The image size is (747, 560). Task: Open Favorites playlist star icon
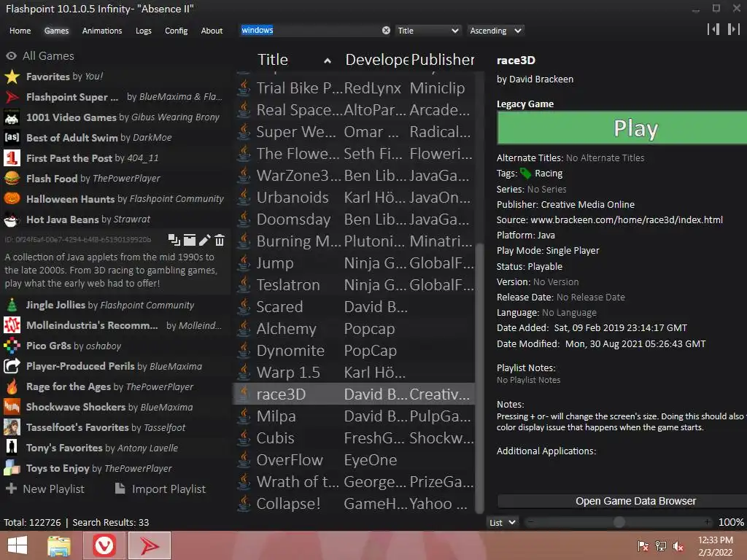(x=12, y=77)
